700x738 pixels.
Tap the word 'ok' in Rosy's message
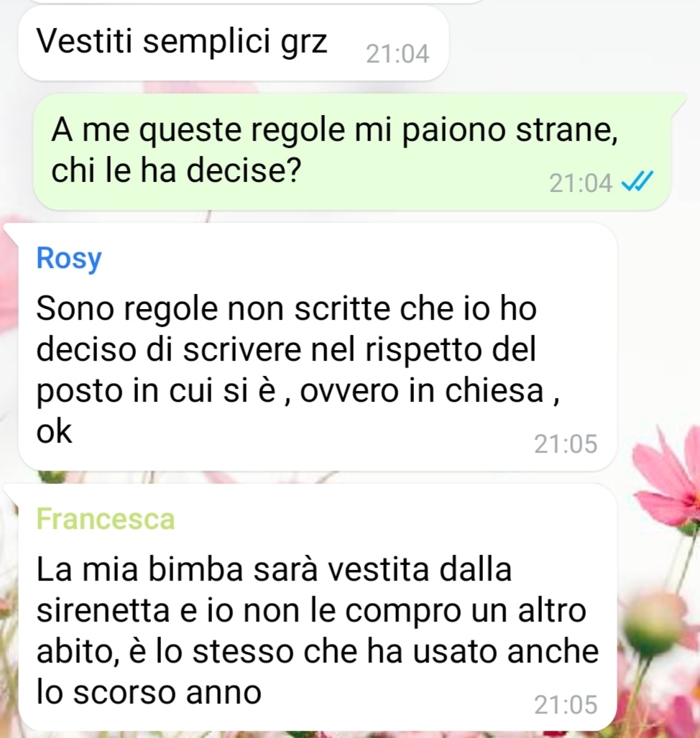pyautogui.click(x=54, y=431)
